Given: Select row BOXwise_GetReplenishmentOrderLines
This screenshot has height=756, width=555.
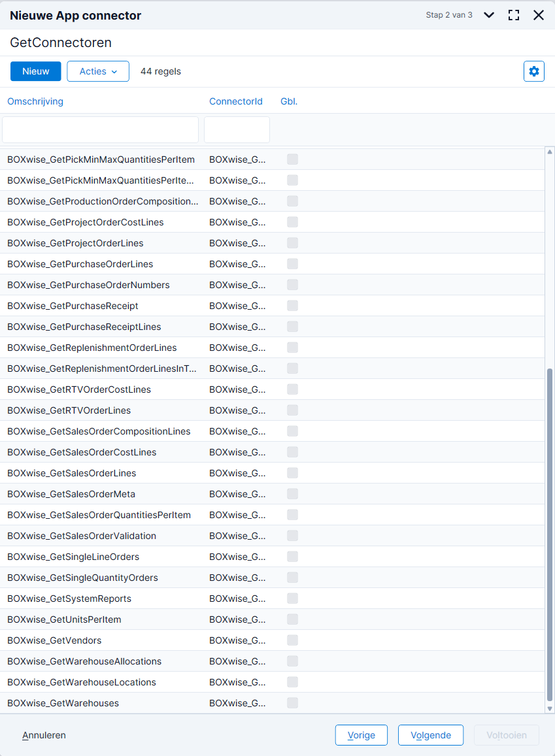Looking at the screenshot, I should coord(272,348).
